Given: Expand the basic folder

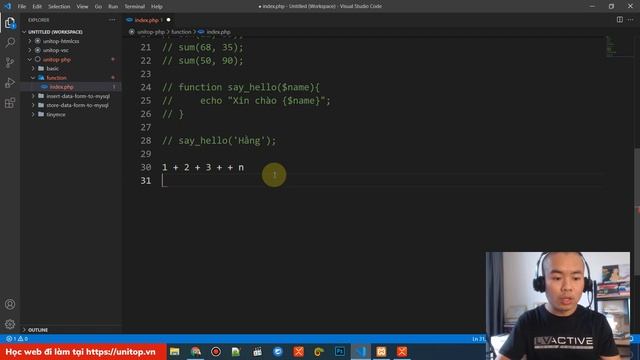Looking at the screenshot, I should (x=53, y=69).
